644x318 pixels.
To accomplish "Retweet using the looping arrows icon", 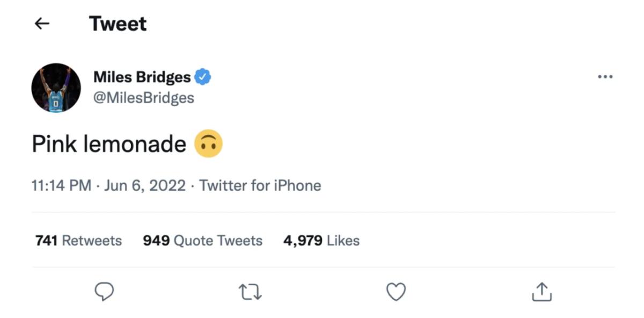I will pyautogui.click(x=250, y=292).
